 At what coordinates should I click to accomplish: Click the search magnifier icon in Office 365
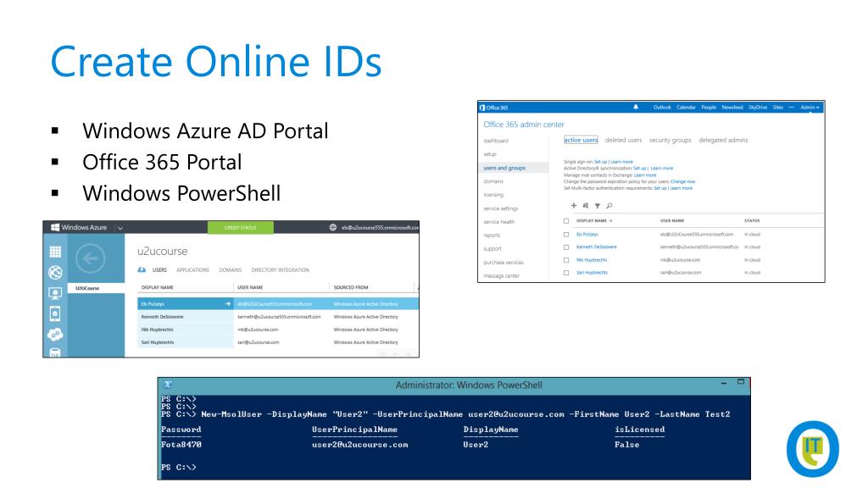pyautogui.click(x=609, y=206)
